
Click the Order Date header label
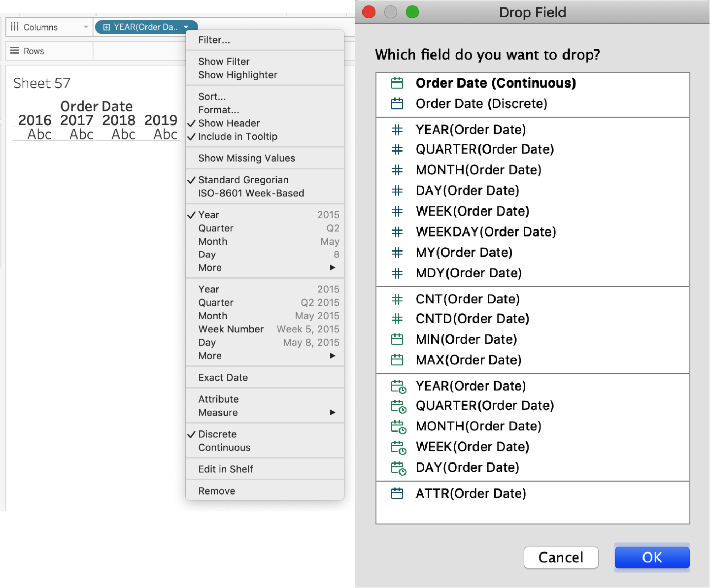pyautogui.click(x=97, y=106)
